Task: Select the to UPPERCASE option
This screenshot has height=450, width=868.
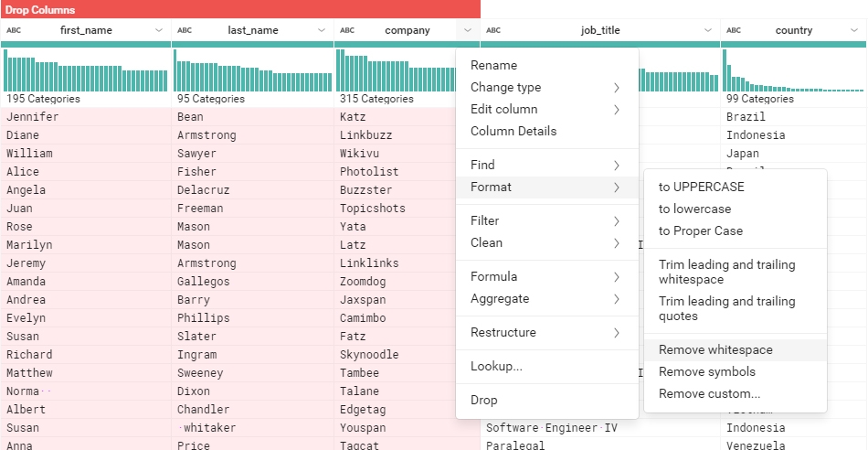Action: click(x=701, y=187)
